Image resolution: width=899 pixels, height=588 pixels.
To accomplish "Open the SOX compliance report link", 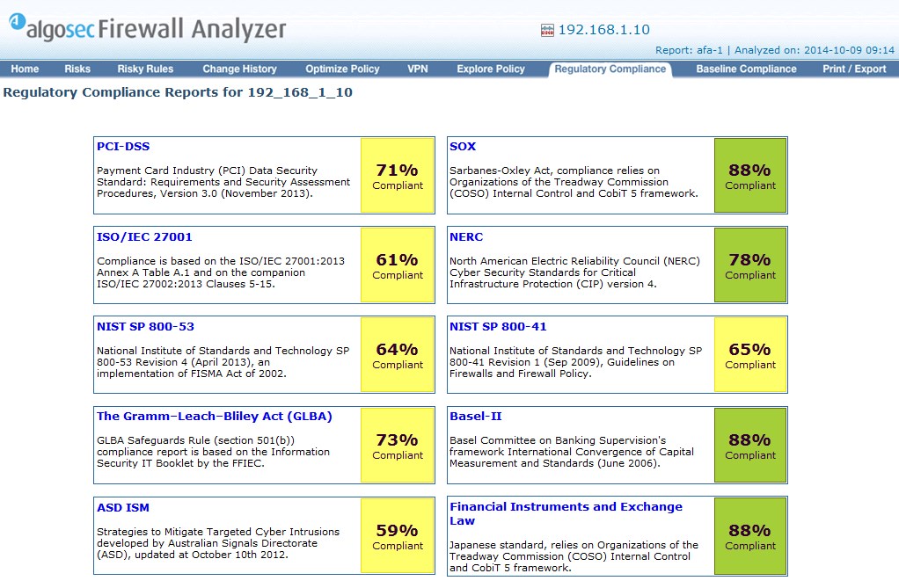I will pos(463,146).
